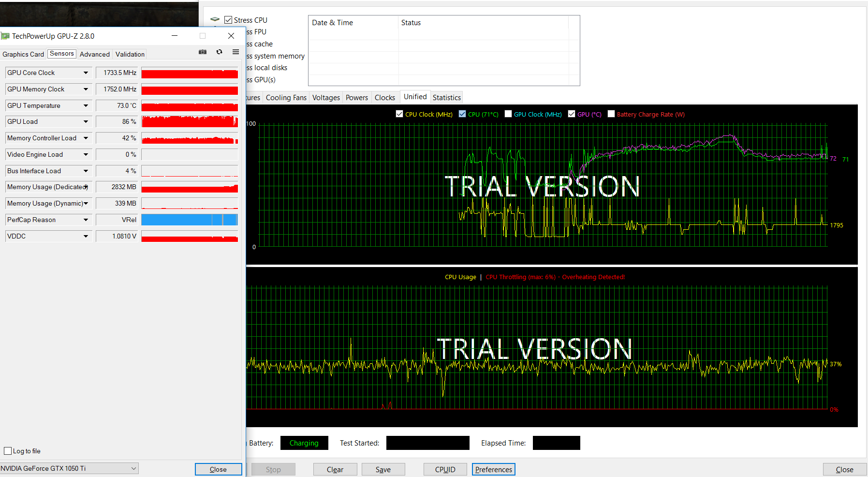Expand the VDDC sensor dropdown
The image size is (868, 477).
coord(86,236)
